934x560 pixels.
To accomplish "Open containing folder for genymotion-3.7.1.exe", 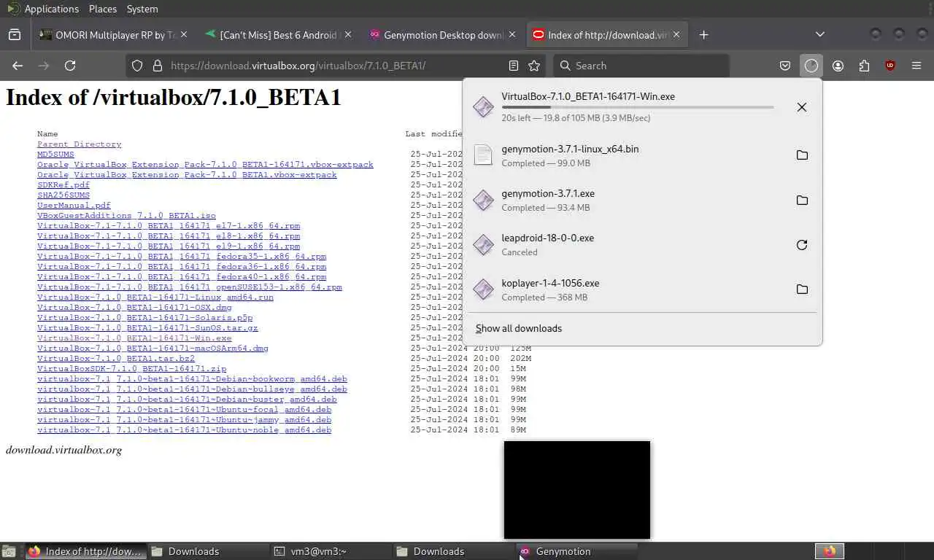I will (x=801, y=200).
